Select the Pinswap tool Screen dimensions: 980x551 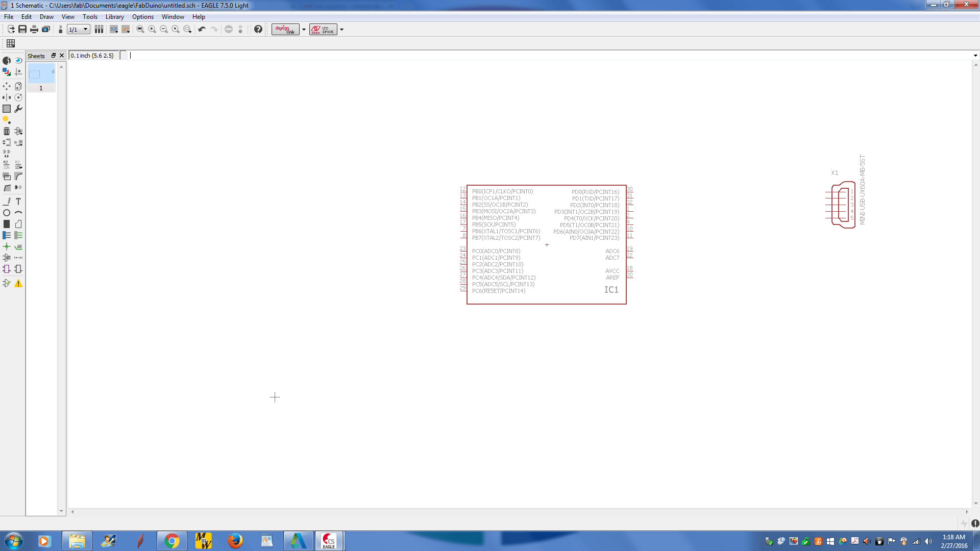coord(7,142)
